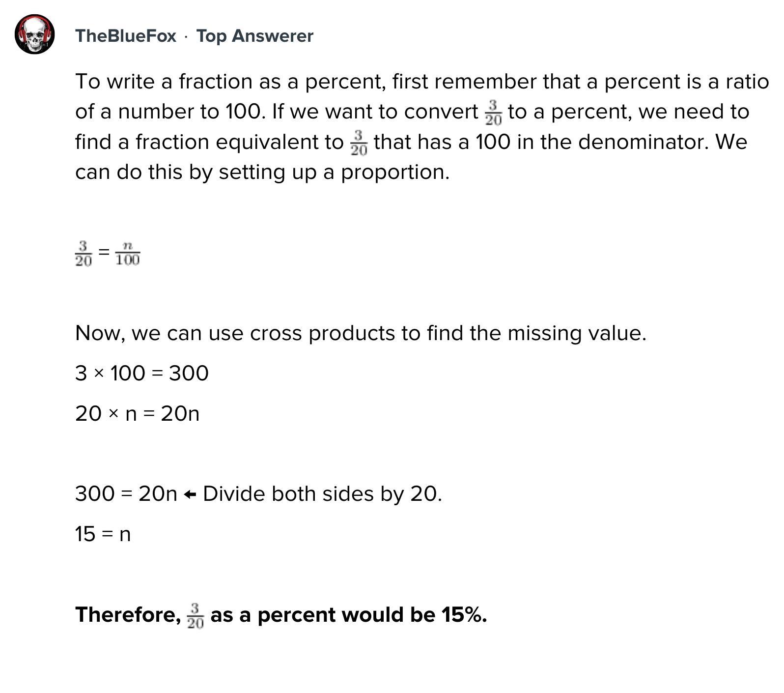The width and height of the screenshot is (784, 693).
Task: Click the left arrow before Divide
Action: (x=190, y=494)
